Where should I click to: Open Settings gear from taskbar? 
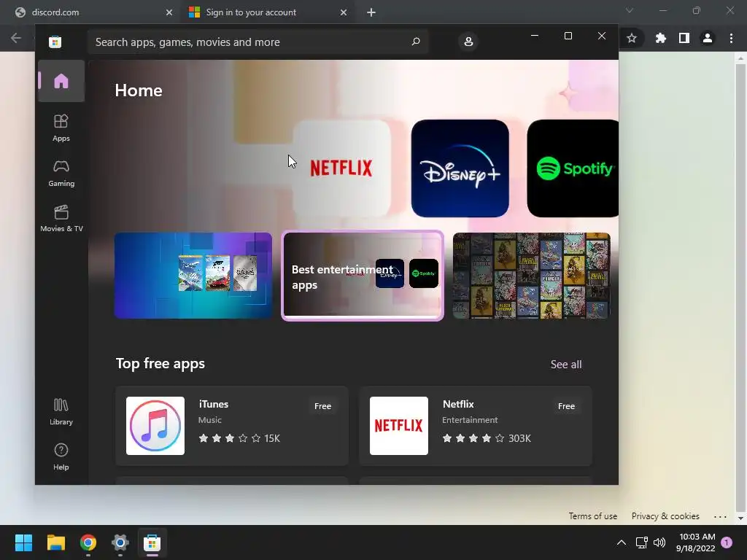[x=120, y=542]
